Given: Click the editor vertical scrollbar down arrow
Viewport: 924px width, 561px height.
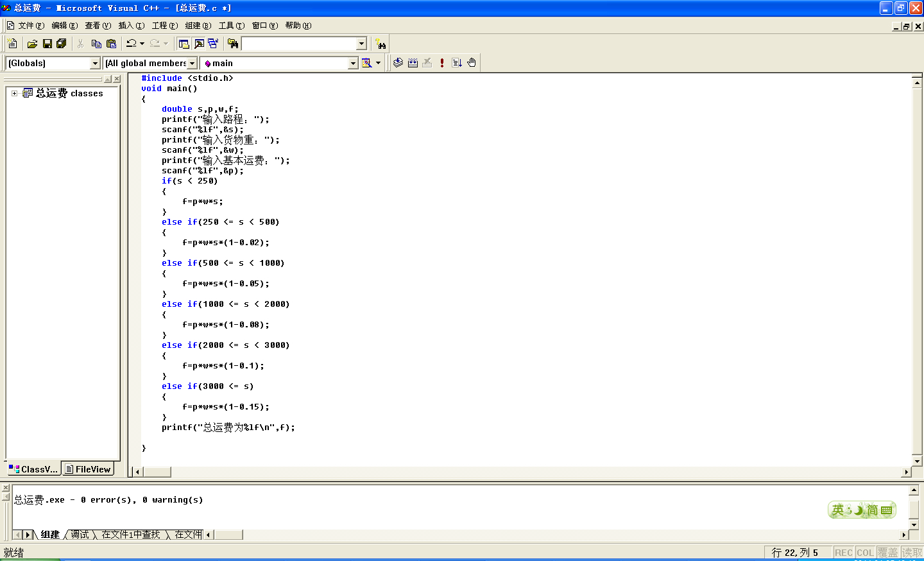Looking at the screenshot, I should click(917, 461).
